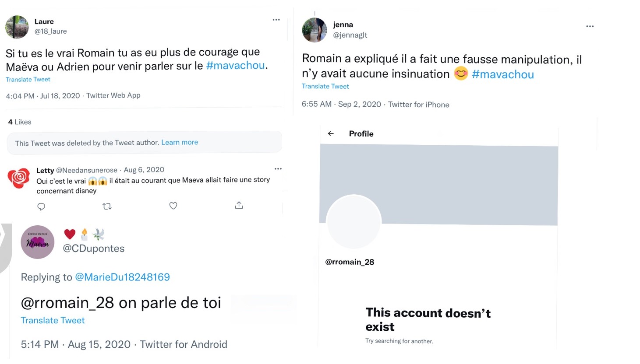Click Letty's red rose avatar
Screen dimensions: 640x364
click(x=19, y=178)
